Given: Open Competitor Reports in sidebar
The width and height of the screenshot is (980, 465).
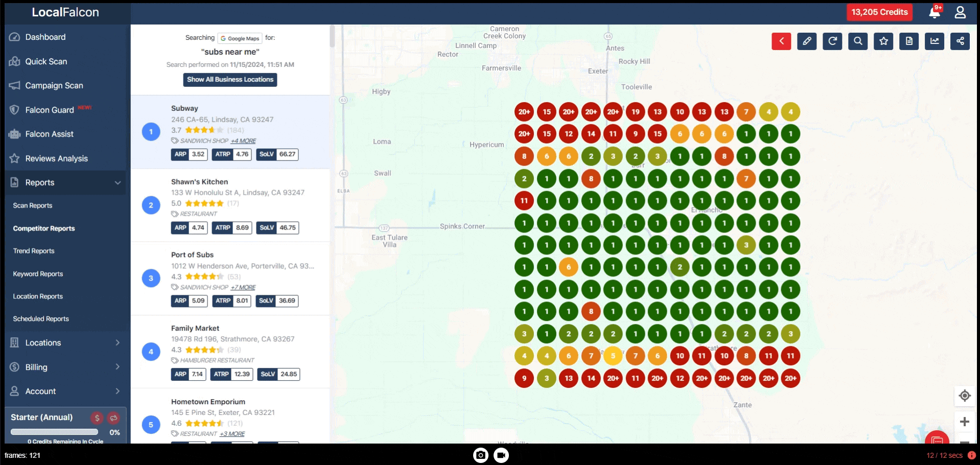Looking at the screenshot, I should pyautogui.click(x=44, y=228).
